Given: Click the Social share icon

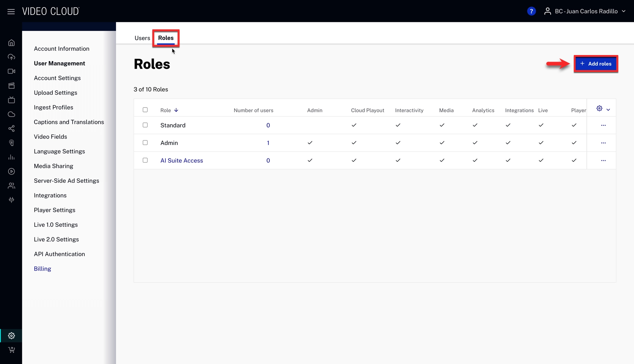Looking at the screenshot, I should (x=11, y=129).
